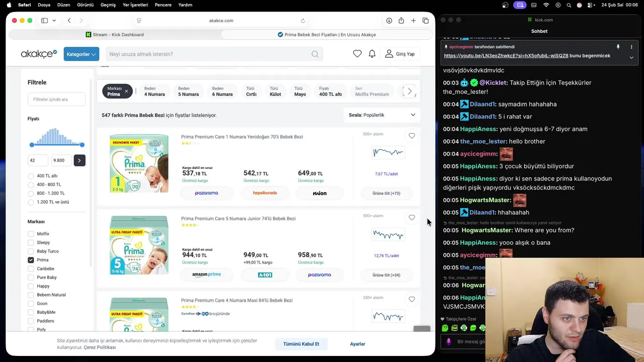Open Safari sidebar dropdown chevron

point(54,21)
